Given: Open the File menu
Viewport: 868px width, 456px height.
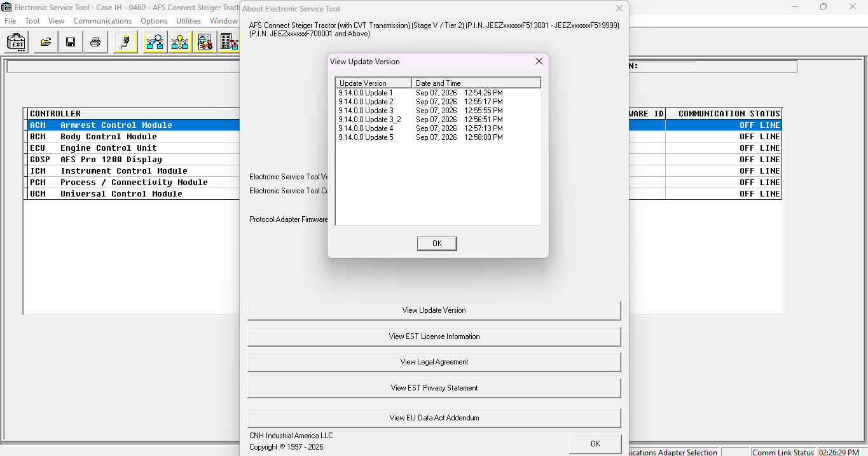Looking at the screenshot, I should click(10, 21).
